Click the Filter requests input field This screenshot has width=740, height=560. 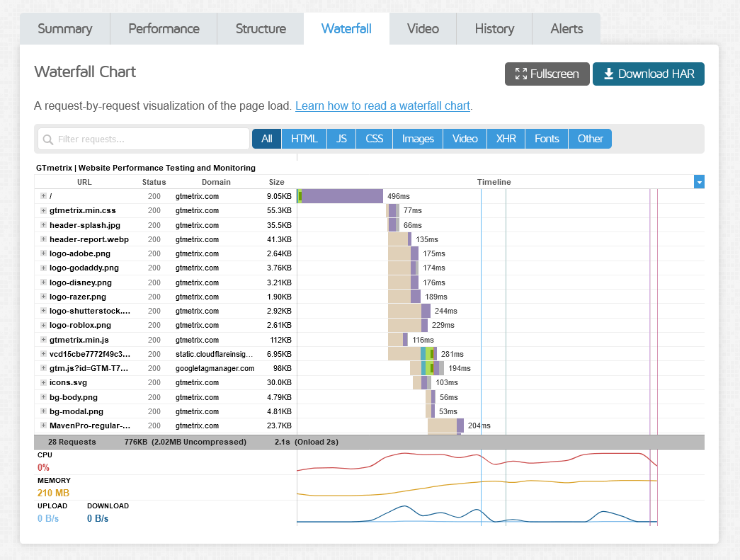[149, 139]
